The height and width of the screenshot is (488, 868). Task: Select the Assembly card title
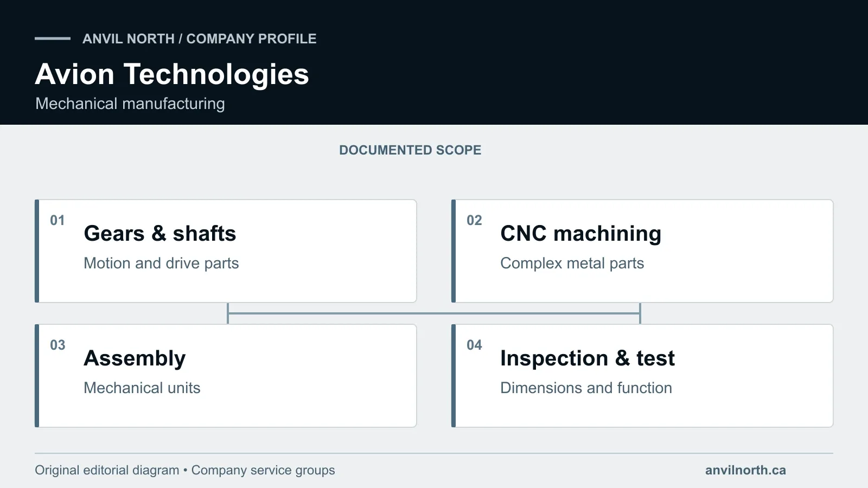coord(135,358)
